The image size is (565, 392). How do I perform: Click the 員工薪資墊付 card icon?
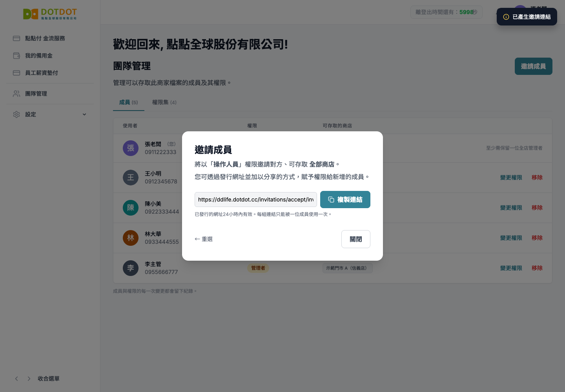click(16, 73)
